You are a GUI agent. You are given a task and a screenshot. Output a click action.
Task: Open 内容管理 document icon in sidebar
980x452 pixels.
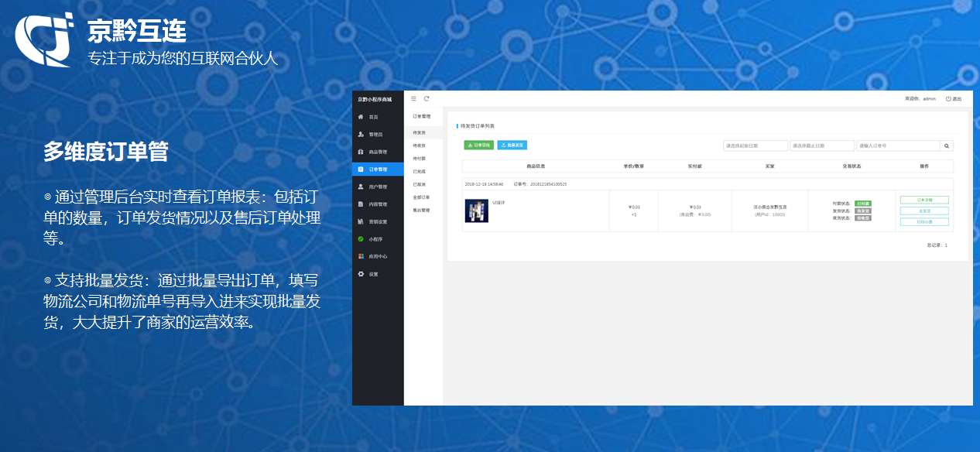360,204
